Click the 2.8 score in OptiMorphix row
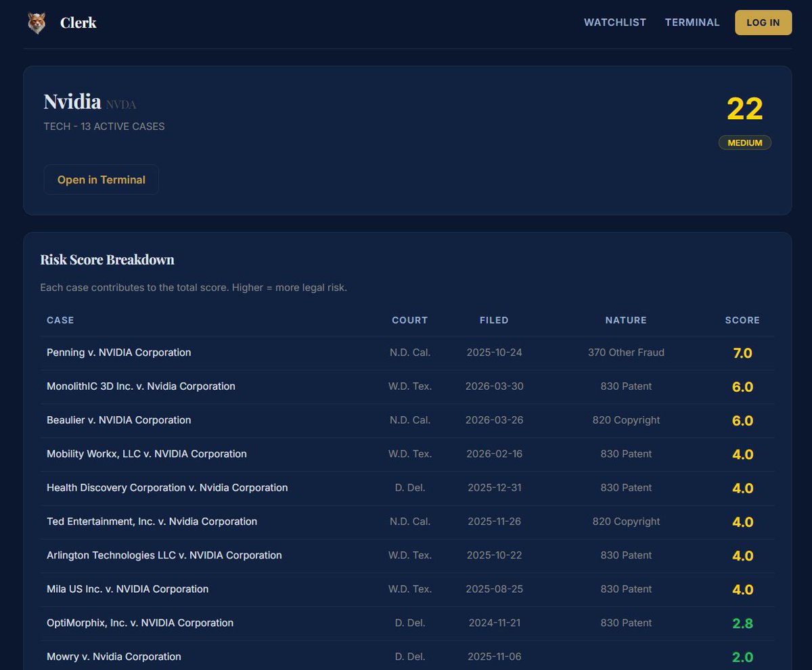 [742, 623]
